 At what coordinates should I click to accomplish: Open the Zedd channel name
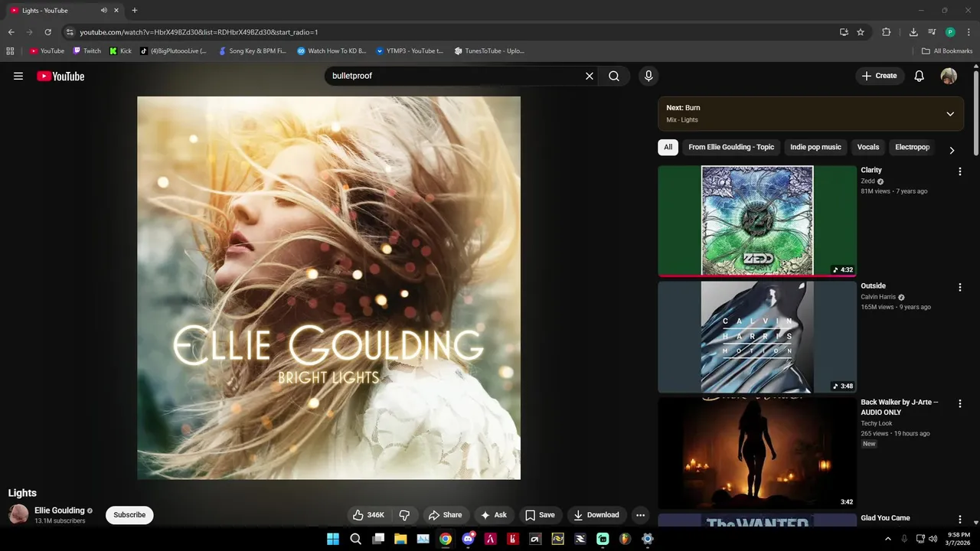point(868,181)
